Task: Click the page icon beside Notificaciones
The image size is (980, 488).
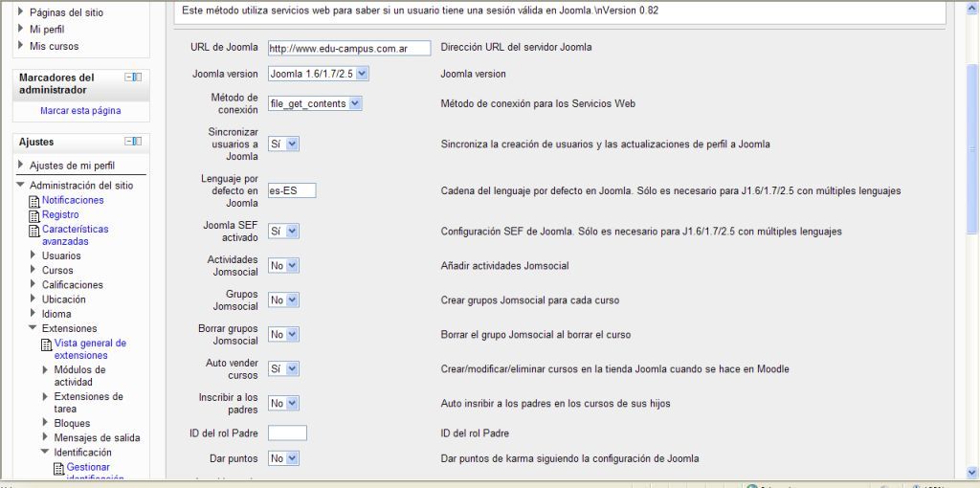Action: pos(34,201)
